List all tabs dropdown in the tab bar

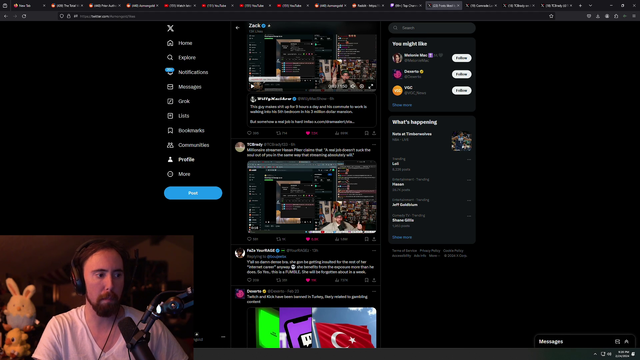pyautogui.click(x=590, y=6)
